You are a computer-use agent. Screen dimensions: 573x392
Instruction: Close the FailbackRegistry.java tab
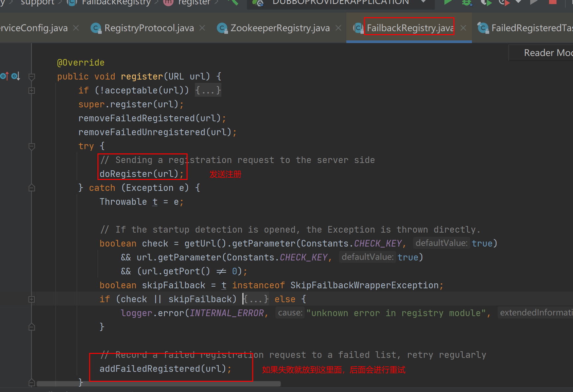(x=463, y=28)
